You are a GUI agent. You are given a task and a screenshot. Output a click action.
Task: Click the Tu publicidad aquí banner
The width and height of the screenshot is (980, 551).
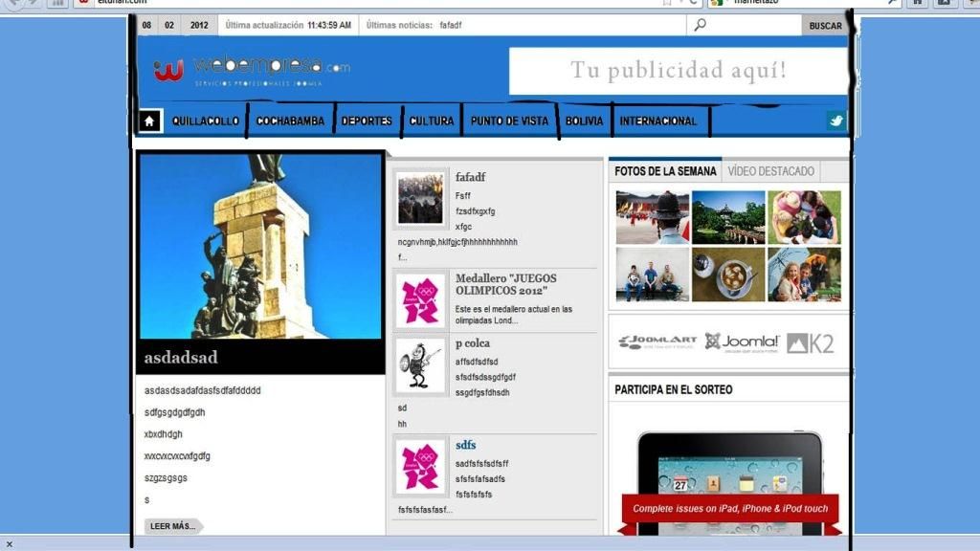(679, 71)
